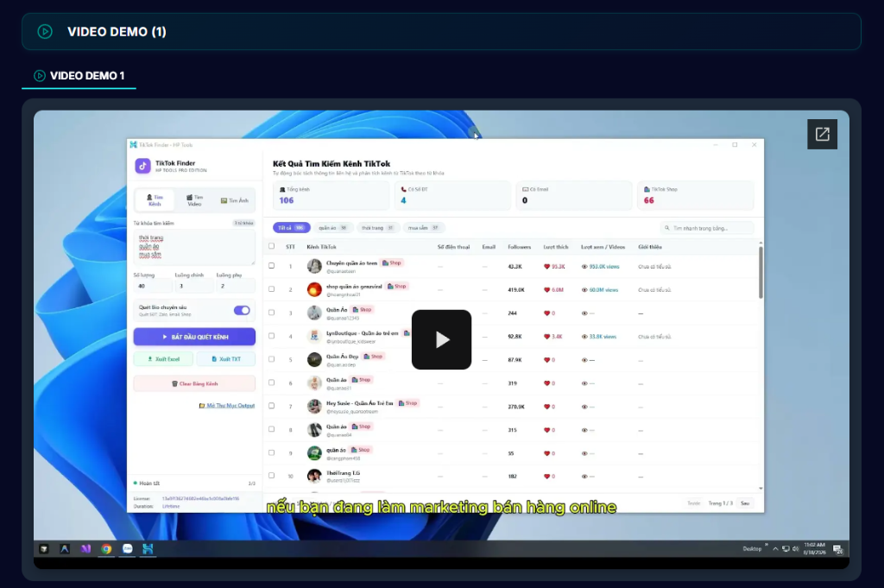
Task: Click avatar of Hey Susie channel
Action: [314, 407]
